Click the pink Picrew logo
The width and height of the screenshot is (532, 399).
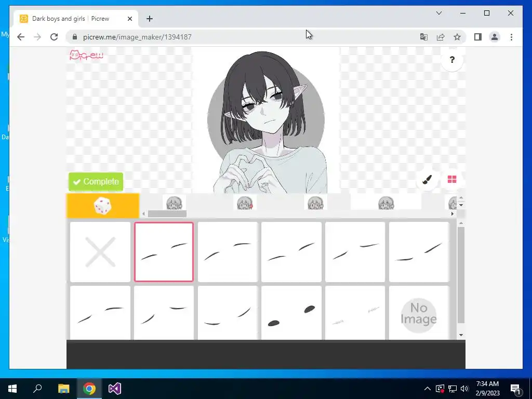[86, 55]
